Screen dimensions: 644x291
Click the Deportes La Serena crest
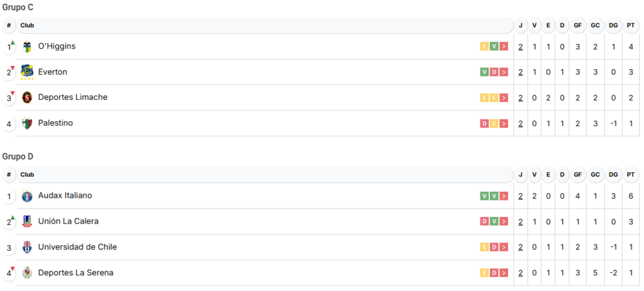tap(27, 273)
